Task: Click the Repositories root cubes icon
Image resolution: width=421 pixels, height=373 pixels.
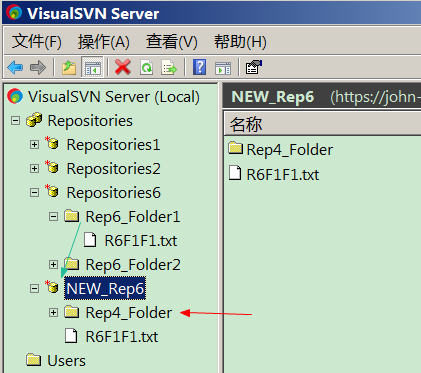Action: tap(34, 120)
